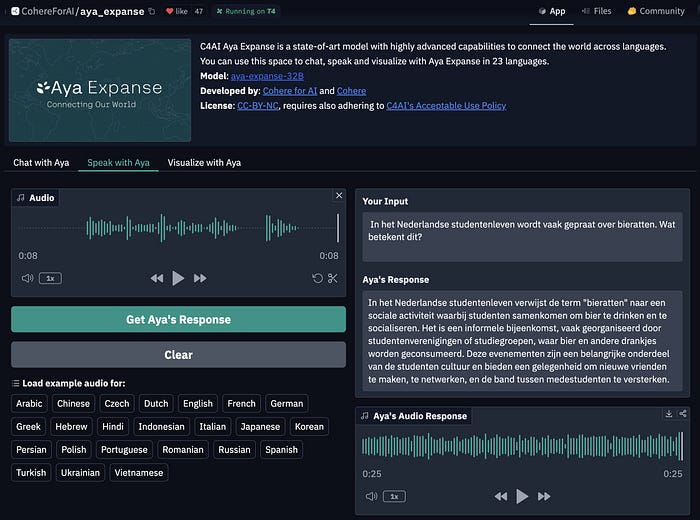Load Dutch example audio
The width and height of the screenshot is (700, 520).
pos(156,404)
